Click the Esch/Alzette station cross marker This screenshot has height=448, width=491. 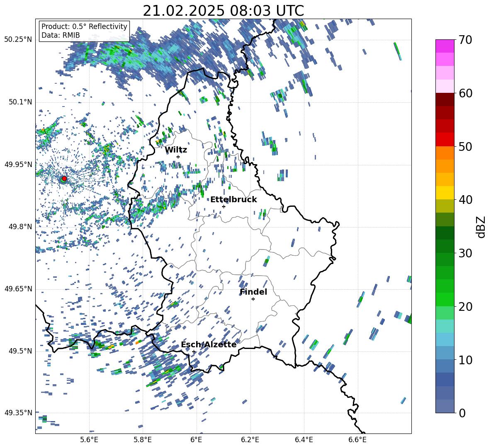click(x=194, y=351)
